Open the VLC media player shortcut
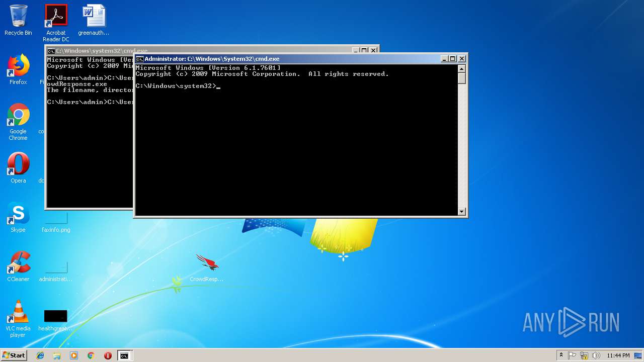 coord(18,319)
